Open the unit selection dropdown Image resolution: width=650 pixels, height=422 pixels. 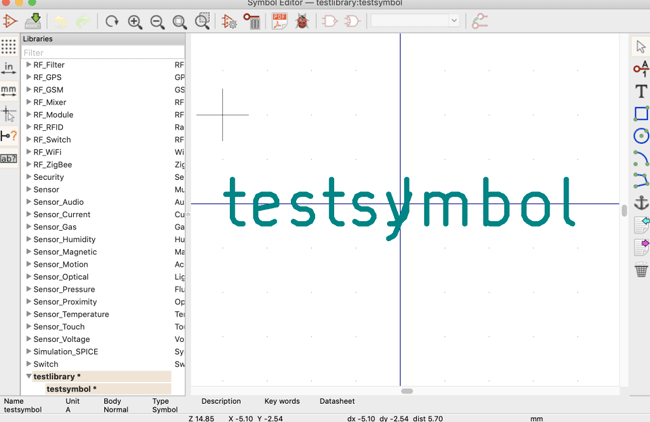tap(415, 20)
